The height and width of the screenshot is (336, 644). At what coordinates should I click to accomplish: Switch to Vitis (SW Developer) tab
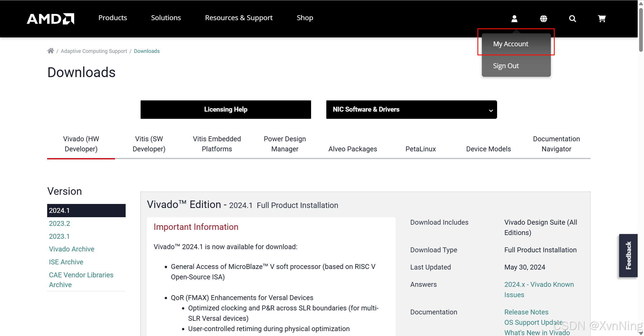coord(149,144)
